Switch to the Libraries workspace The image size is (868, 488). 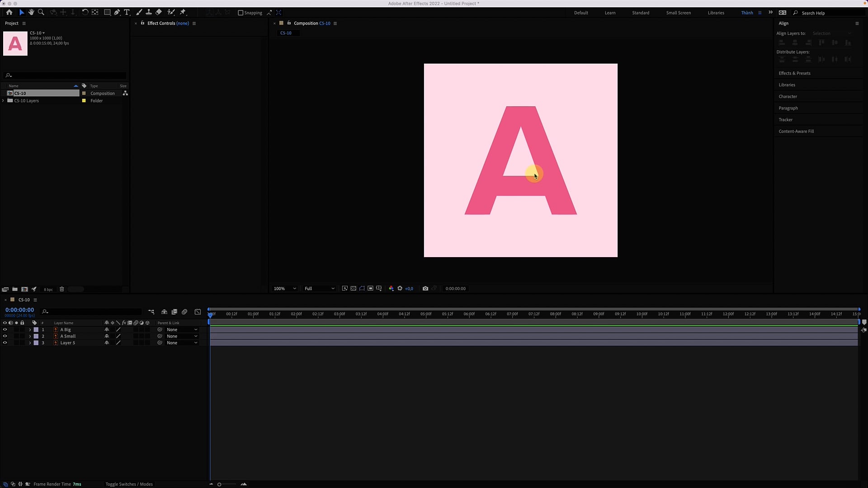[716, 13]
